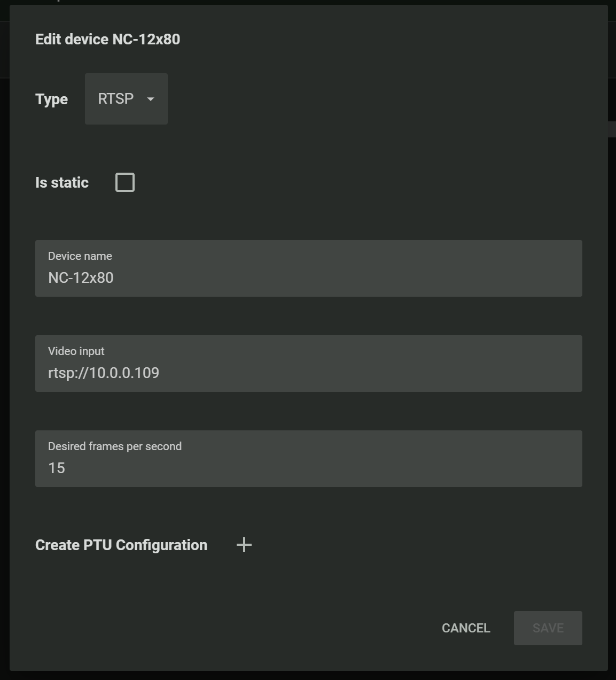The height and width of the screenshot is (680, 616).
Task: Click the "Create PTU Configuration" label
Action: pos(121,545)
